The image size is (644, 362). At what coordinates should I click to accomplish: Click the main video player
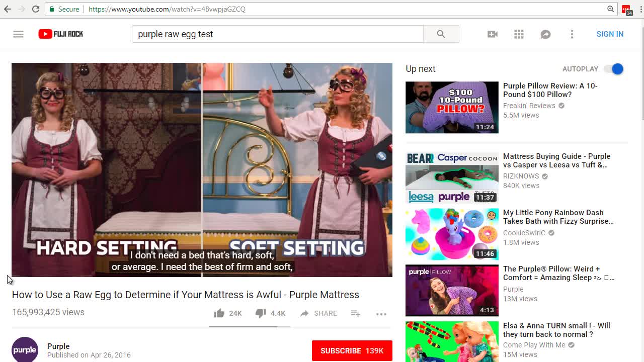pos(202,170)
